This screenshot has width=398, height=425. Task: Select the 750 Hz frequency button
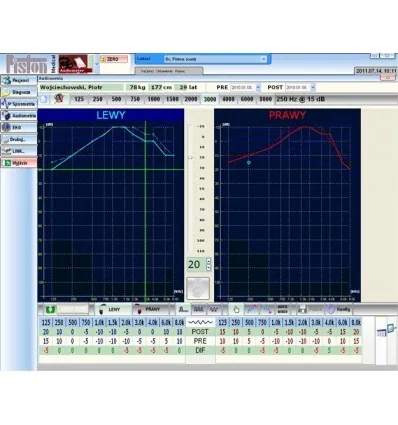(135, 99)
